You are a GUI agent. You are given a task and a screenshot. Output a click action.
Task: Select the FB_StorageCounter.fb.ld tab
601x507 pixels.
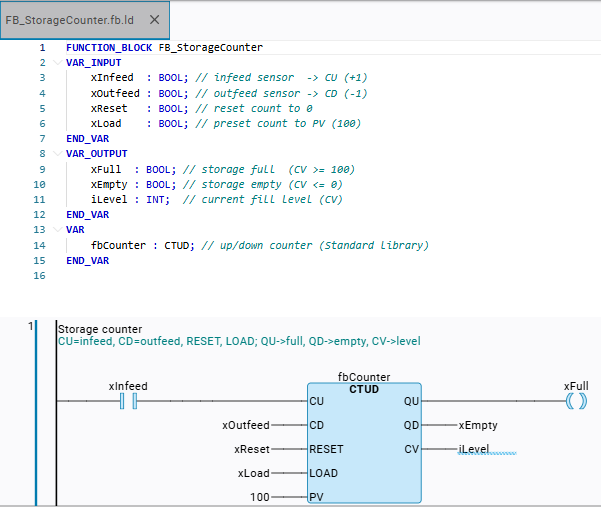(85, 20)
